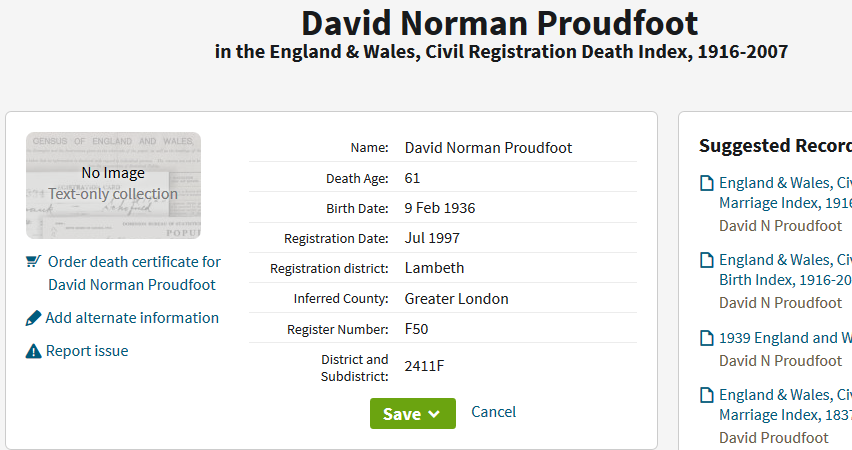The width and height of the screenshot is (852, 450).
Task: Open the Birth Index suggested record
Action: click(785, 270)
